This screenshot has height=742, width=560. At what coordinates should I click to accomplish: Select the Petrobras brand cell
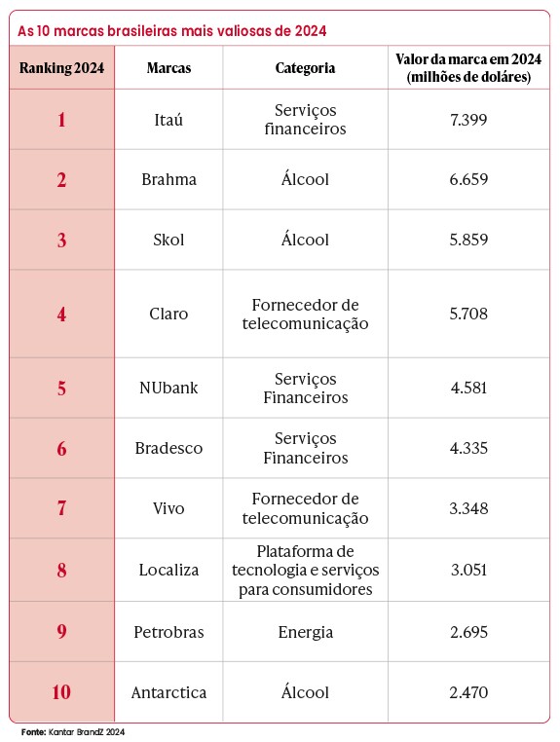168,632
